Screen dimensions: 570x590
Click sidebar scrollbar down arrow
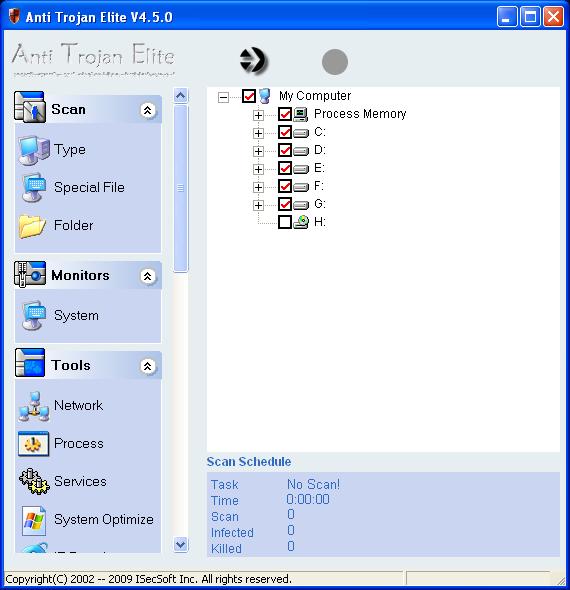point(181,544)
